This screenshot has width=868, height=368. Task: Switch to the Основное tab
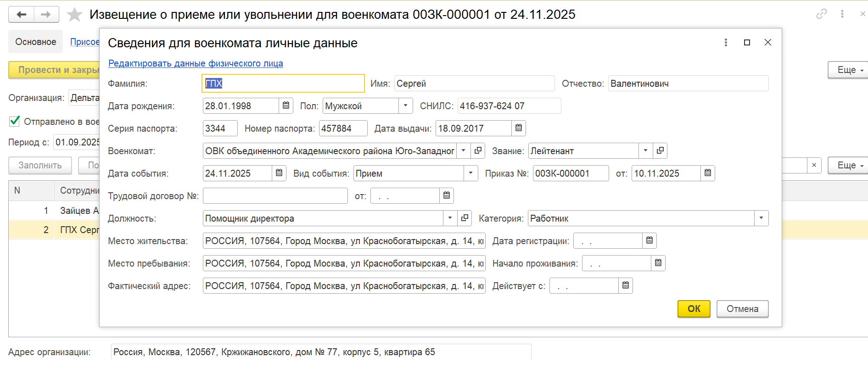tap(35, 42)
